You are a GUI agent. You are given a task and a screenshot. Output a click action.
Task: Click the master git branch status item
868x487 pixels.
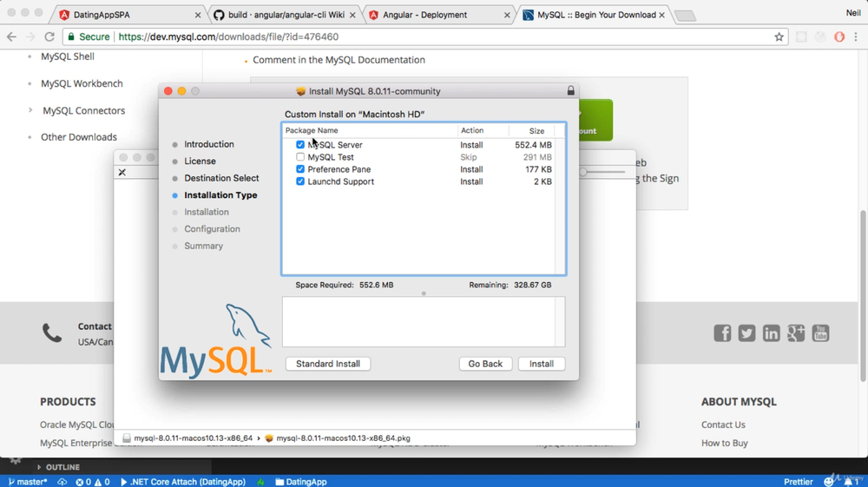pos(28,482)
